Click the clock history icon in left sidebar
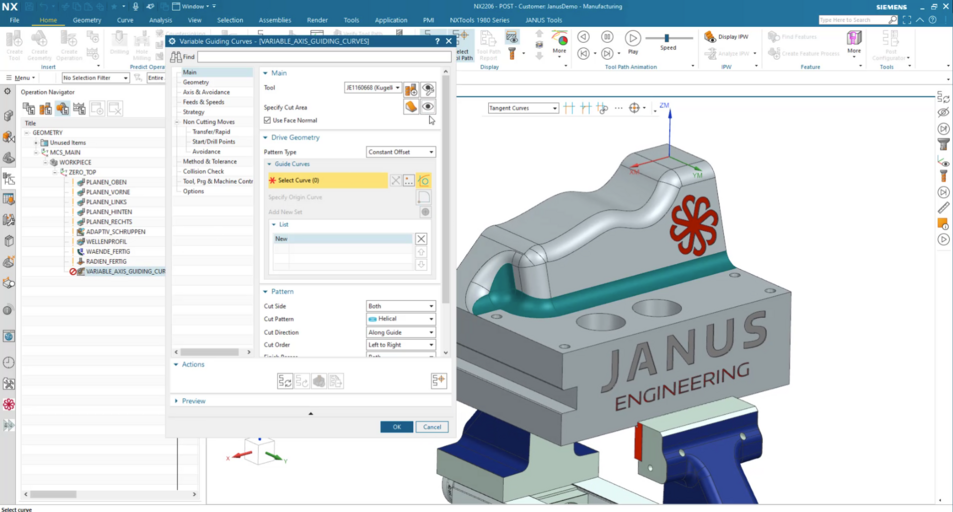This screenshot has width=953, height=512. [9, 362]
